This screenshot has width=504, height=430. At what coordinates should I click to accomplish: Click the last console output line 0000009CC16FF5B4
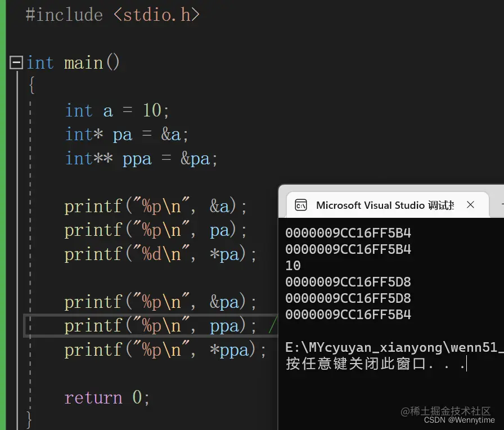[348, 315]
